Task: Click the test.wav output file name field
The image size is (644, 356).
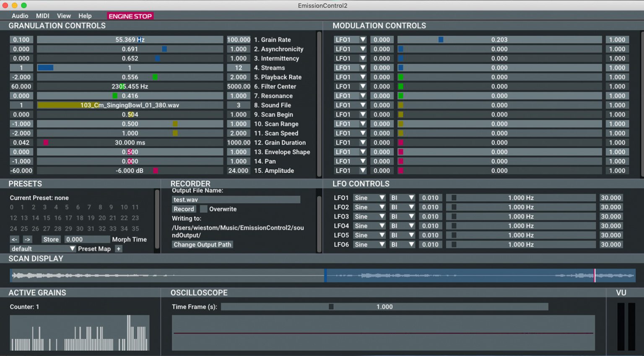Action: point(236,199)
